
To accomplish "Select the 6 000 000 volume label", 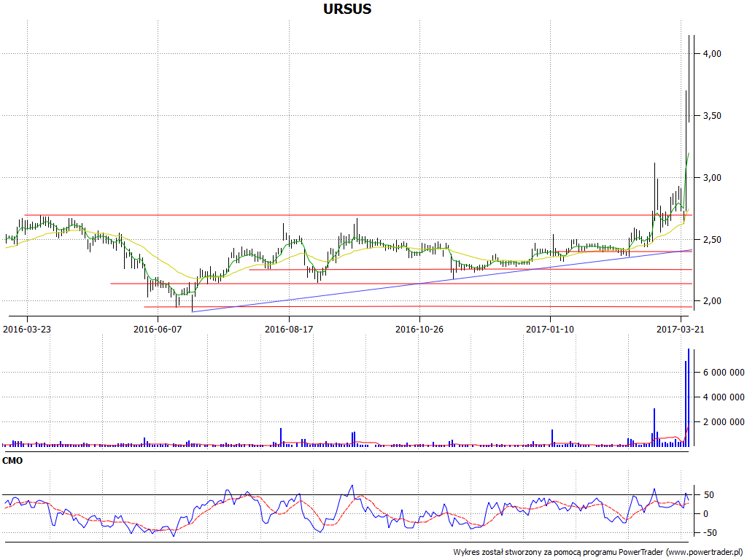I will (724, 373).
